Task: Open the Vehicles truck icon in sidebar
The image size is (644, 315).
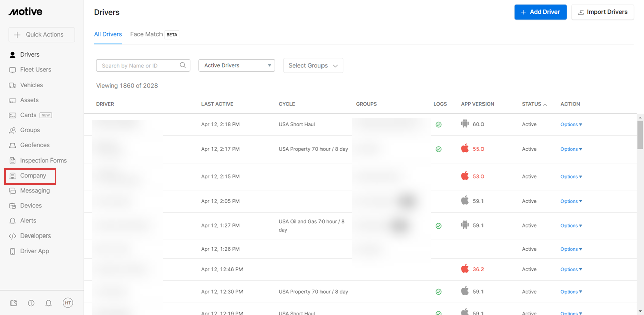Action: (x=13, y=85)
